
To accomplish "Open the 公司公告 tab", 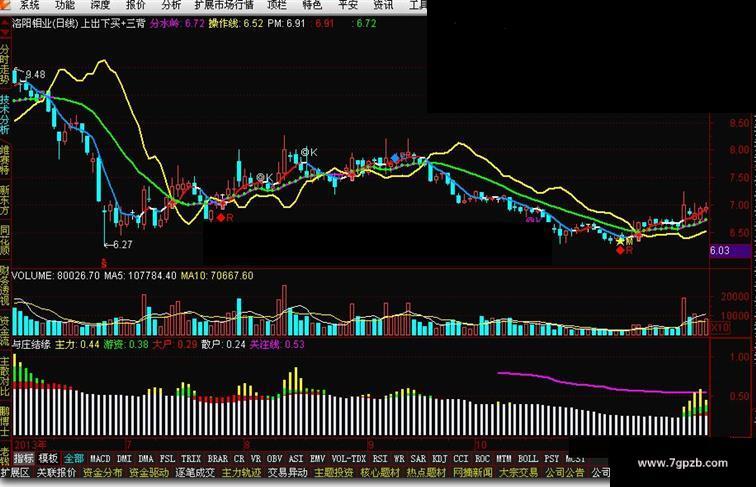I will click(x=565, y=473).
